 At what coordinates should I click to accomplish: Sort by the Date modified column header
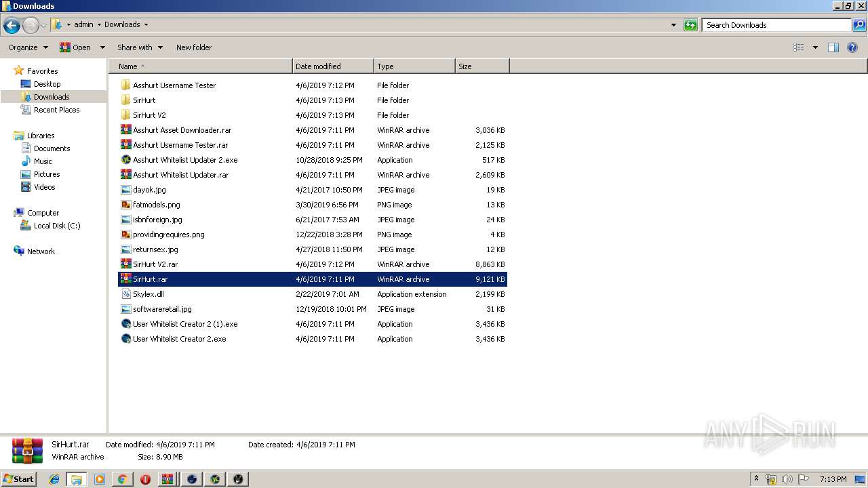tap(333, 66)
